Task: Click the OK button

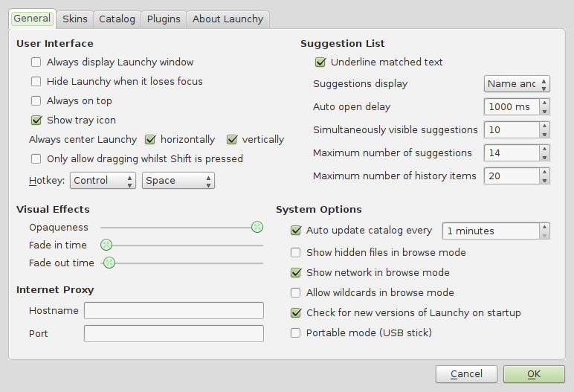Action: pyautogui.click(x=534, y=374)
